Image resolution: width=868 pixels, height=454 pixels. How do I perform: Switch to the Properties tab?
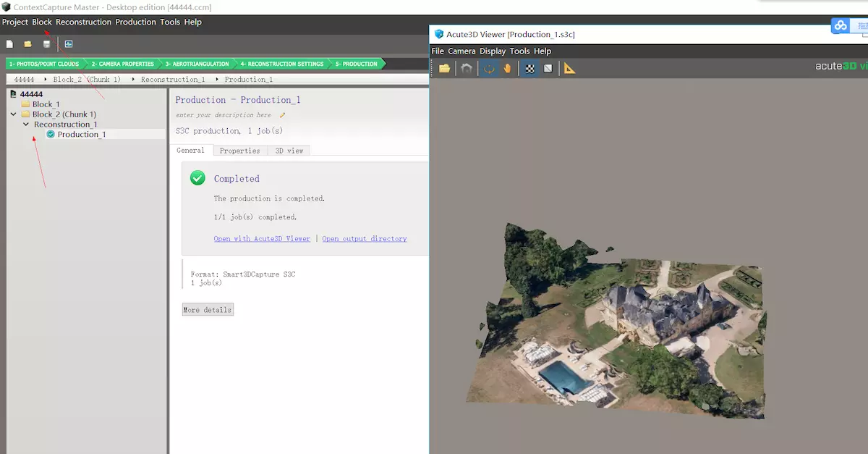point(240,151)
